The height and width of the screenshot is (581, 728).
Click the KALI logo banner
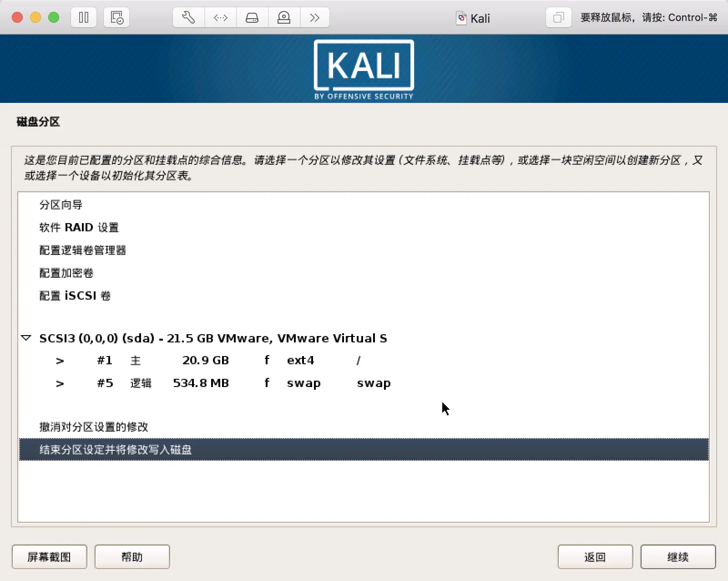pyautogui.click(x=364, y=69)
